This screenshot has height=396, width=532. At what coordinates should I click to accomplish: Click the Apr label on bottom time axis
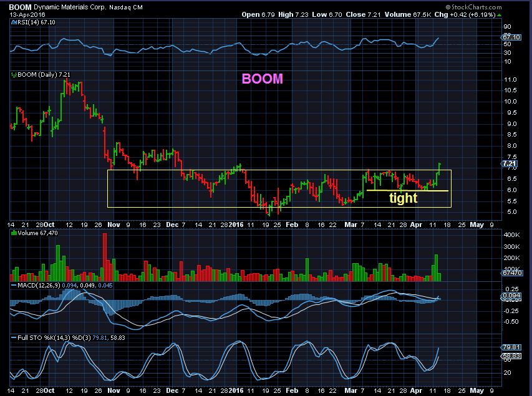[416, 390]
